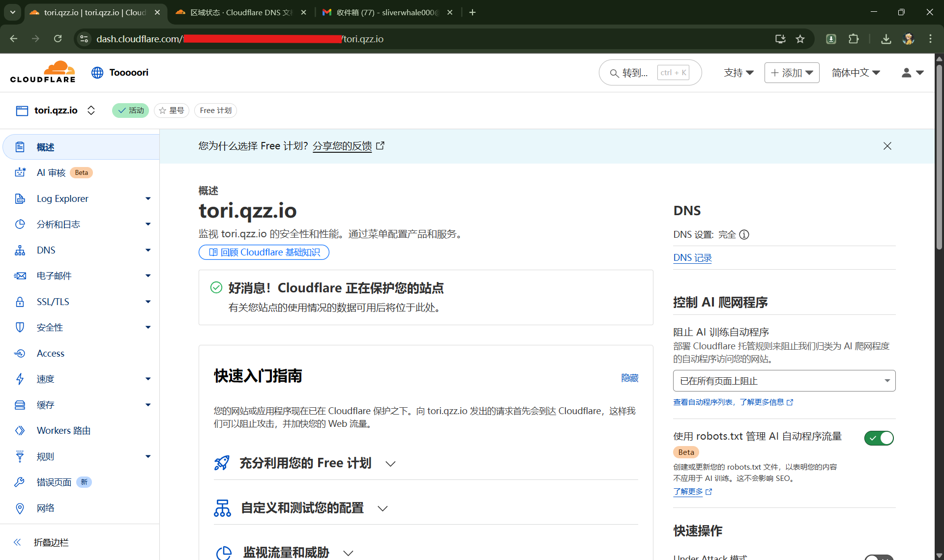The height and width of the screenshot is (560, 944).
Task: Open the Workers Routes sidebar item
Action: point(63,431)
